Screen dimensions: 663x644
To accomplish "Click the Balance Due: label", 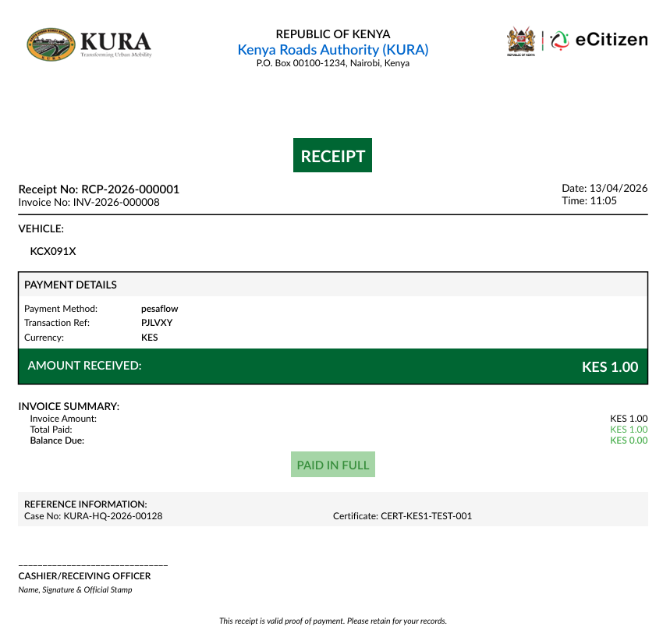I will pyautogui.click(x=57, y=441).
